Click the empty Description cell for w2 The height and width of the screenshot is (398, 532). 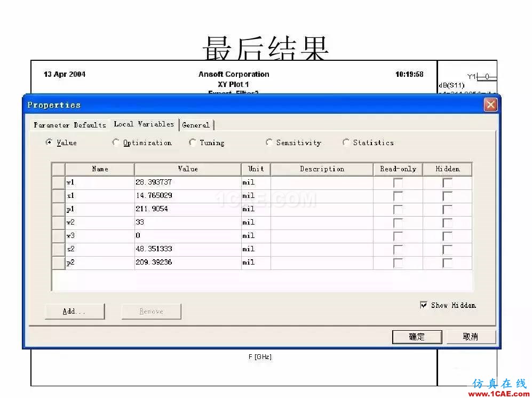point(322,222)
